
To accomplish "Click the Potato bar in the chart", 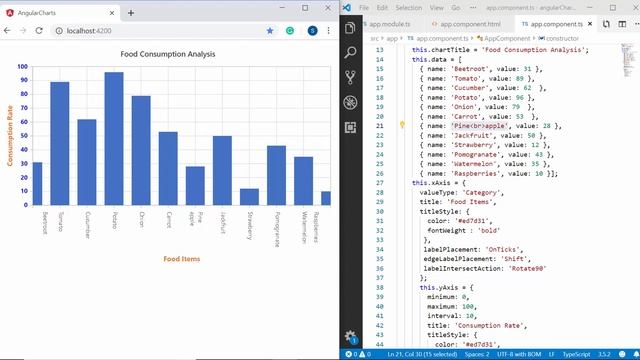I will [x=114, y=138].
